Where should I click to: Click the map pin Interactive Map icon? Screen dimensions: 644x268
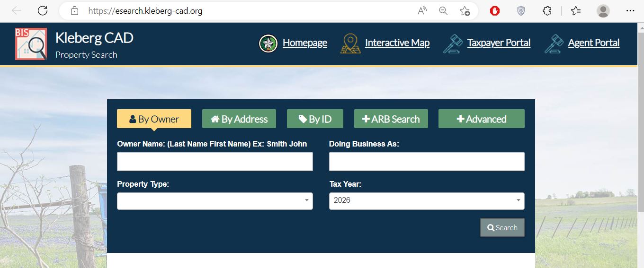point(350,43)
